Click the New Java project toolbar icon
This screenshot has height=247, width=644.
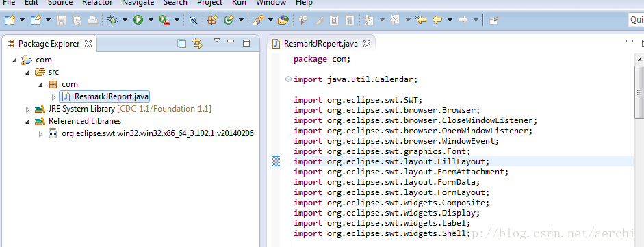coord(36,20)
